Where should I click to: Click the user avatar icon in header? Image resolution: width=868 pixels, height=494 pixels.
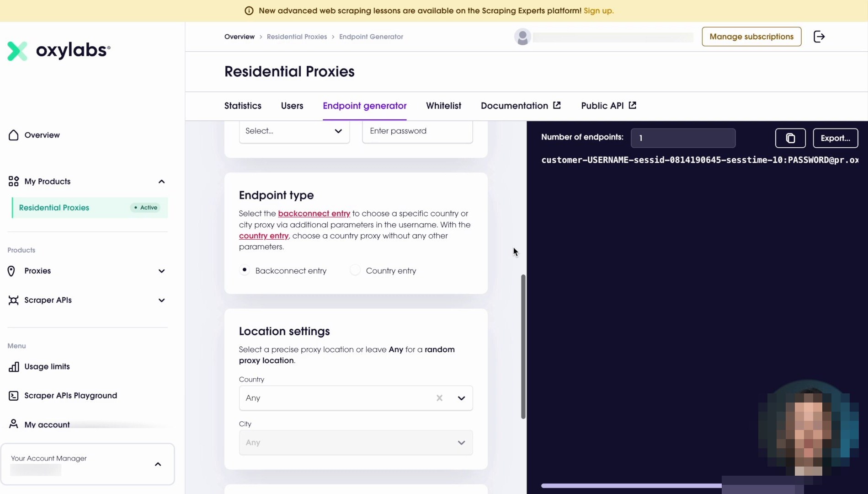[522, 37]
